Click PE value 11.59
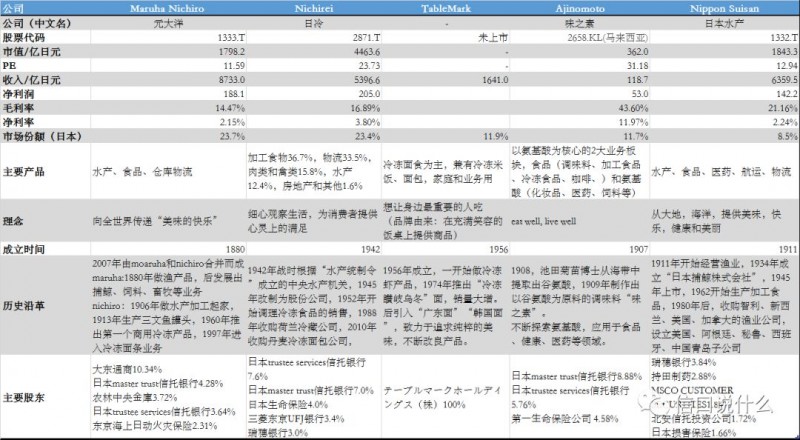This screenshot has width=800, height=440. point(234,66)
